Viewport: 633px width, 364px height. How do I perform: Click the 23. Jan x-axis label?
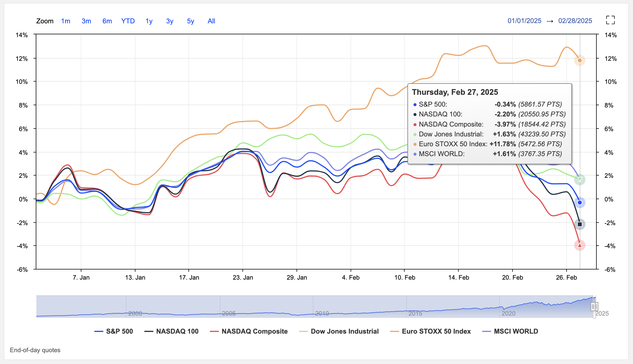pos(243,278)
